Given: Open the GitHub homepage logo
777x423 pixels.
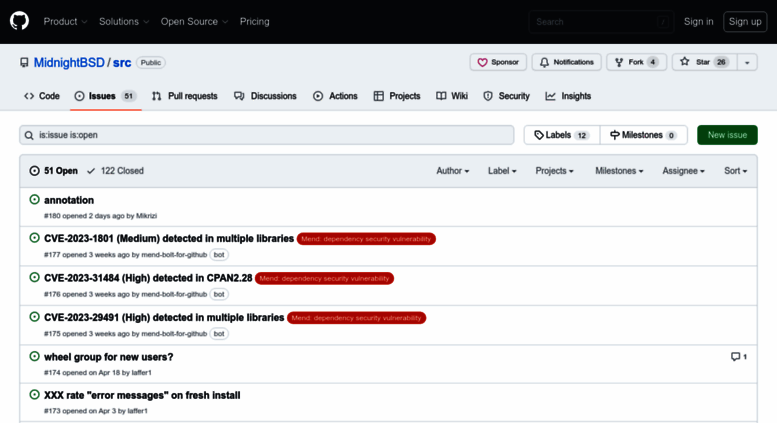Looking at the screenshot, I should [x=19, y=21].
